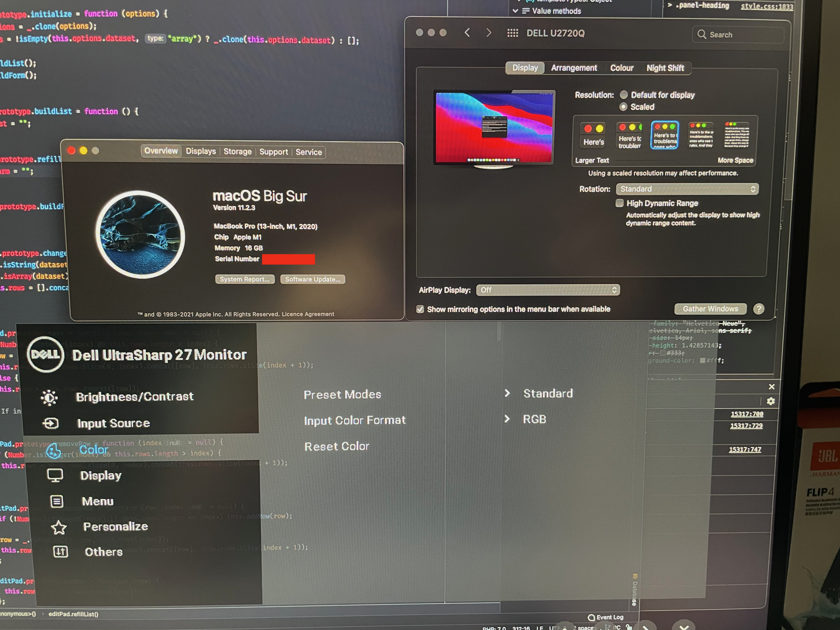Click the help question mark button
This screenshot has width=840, height=630.
pos(759,309)
